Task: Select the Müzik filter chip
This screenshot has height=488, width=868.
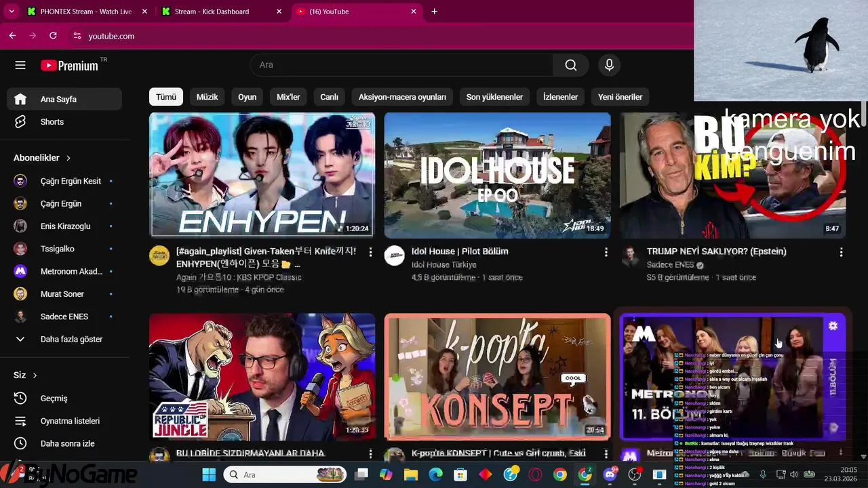Action: pos(207,97)
